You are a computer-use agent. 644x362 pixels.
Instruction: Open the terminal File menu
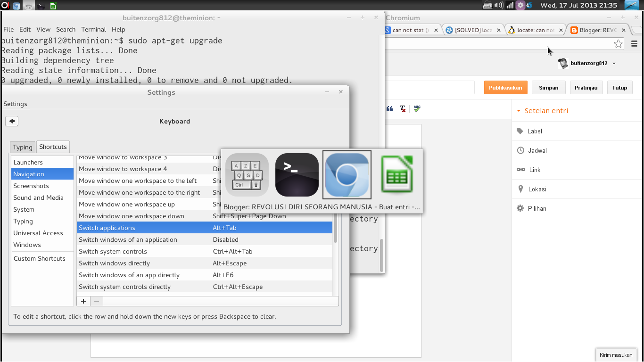coord(8,29)
